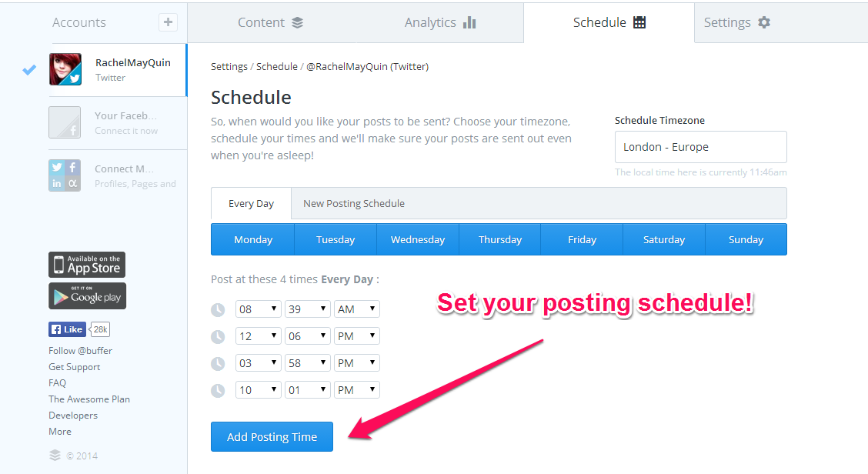Open the Google Play download badge
Viewport: 868px width, 474px height.
click(88, 296)
